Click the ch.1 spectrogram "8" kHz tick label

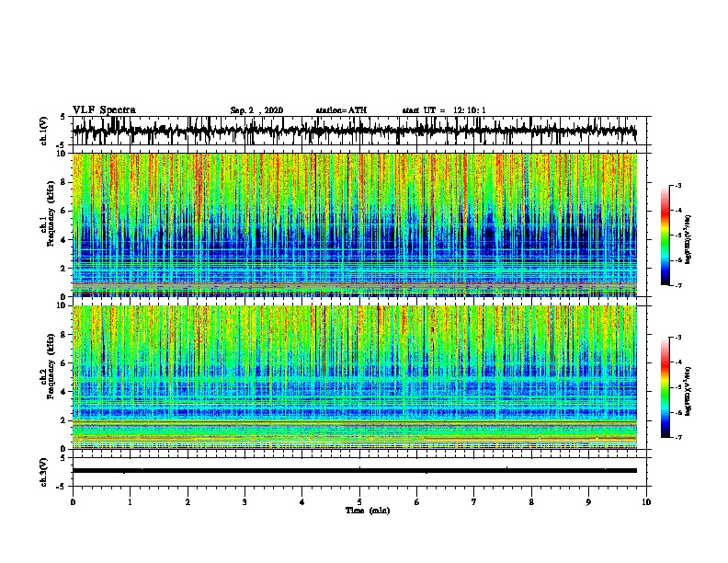click(63, 182)
